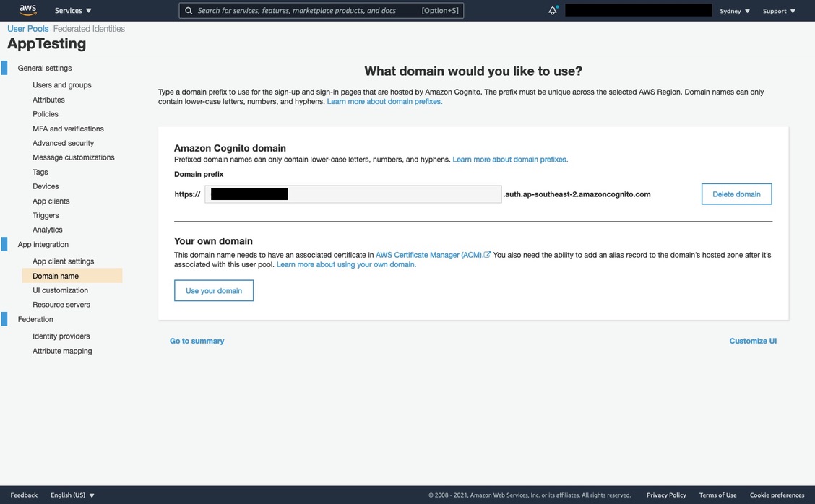Open Learn more link in Cognito domain card
Viewport: 815px width, 504px height.
coord(510,160)
